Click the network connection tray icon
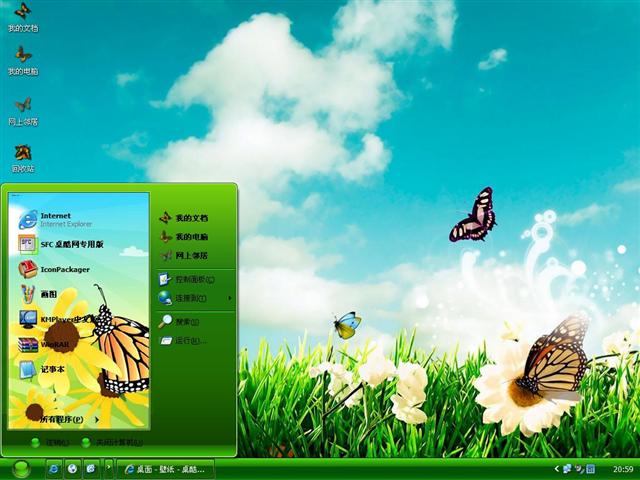Image resolution: width=640 pixels, height=480 pixels. point(567,469)
